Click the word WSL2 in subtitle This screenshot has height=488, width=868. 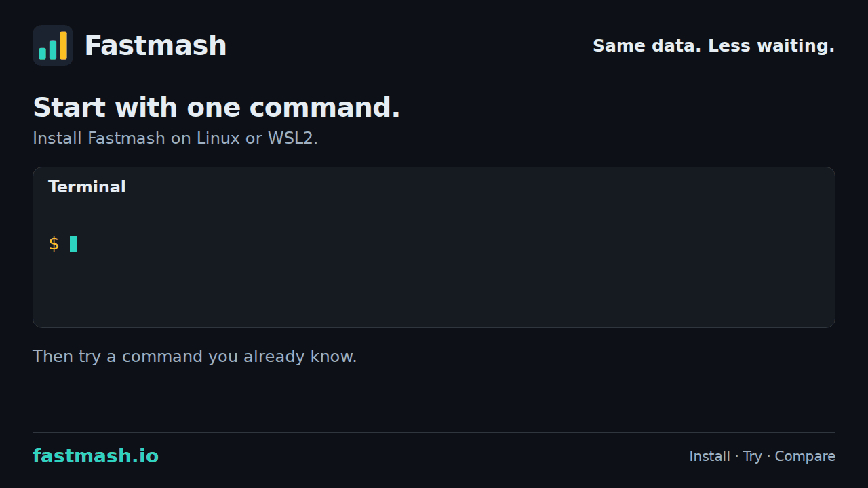point(291,138)
